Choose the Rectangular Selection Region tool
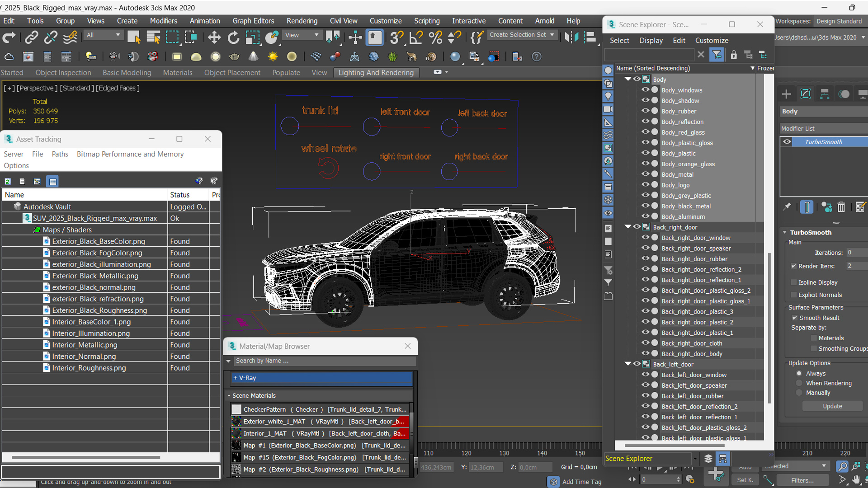Screen dimensions: 868x488 [172, 38]
